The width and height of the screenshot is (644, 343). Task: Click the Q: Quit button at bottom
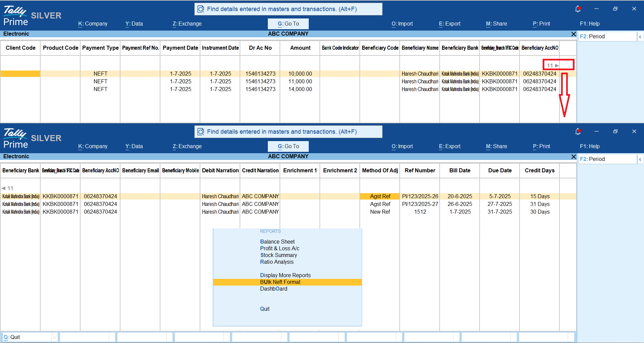click(x=27, y=337)
